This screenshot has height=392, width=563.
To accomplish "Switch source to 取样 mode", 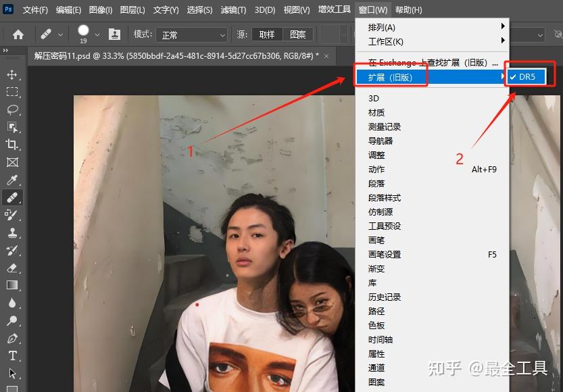I will (266, 34).
